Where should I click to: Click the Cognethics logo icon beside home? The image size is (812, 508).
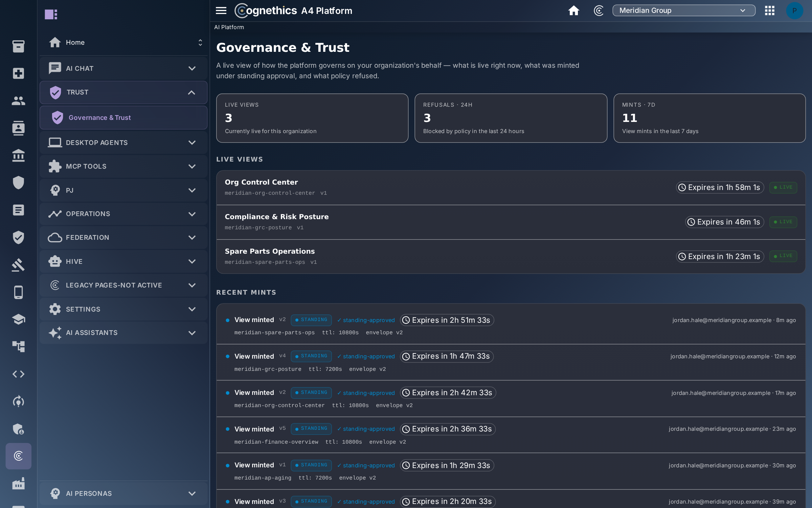(x=599, y=10)
